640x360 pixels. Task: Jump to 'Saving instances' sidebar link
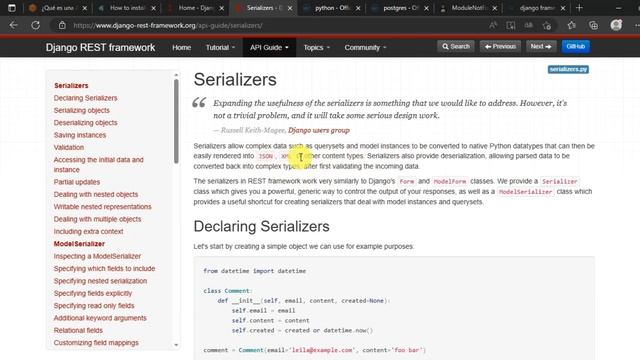click(80, 135)
